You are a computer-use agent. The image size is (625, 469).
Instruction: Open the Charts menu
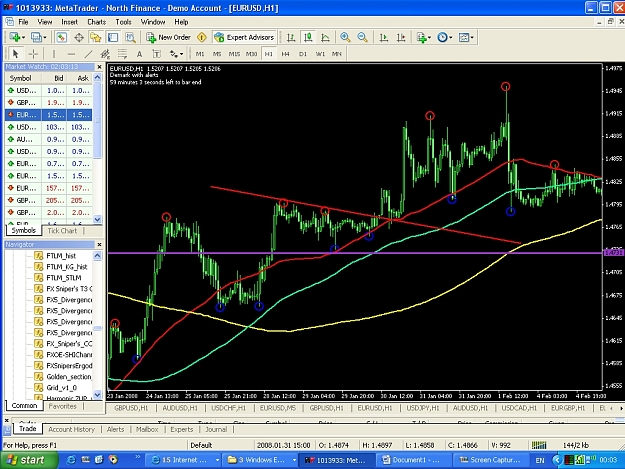click(x=96, y=22)
